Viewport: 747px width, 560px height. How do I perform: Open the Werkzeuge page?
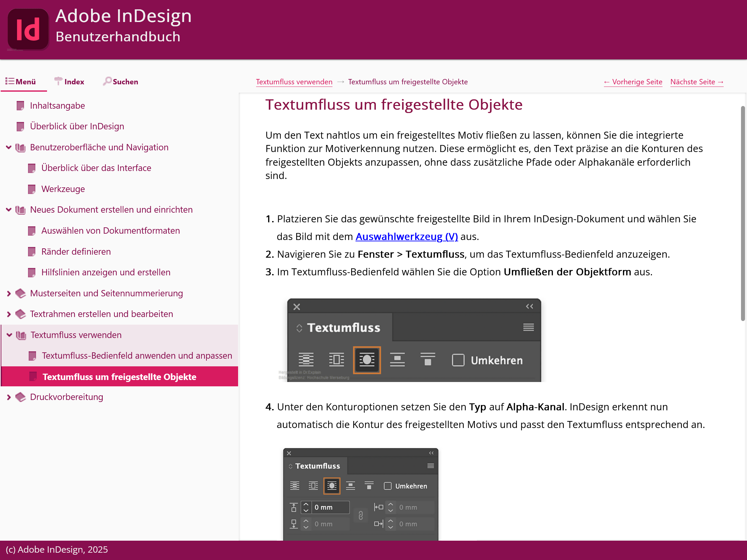tap(63, 189)
